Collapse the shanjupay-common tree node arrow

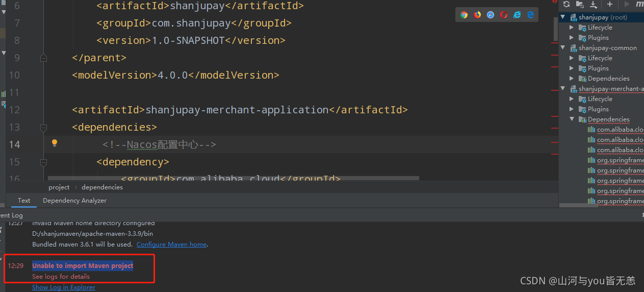pos(563,48)
